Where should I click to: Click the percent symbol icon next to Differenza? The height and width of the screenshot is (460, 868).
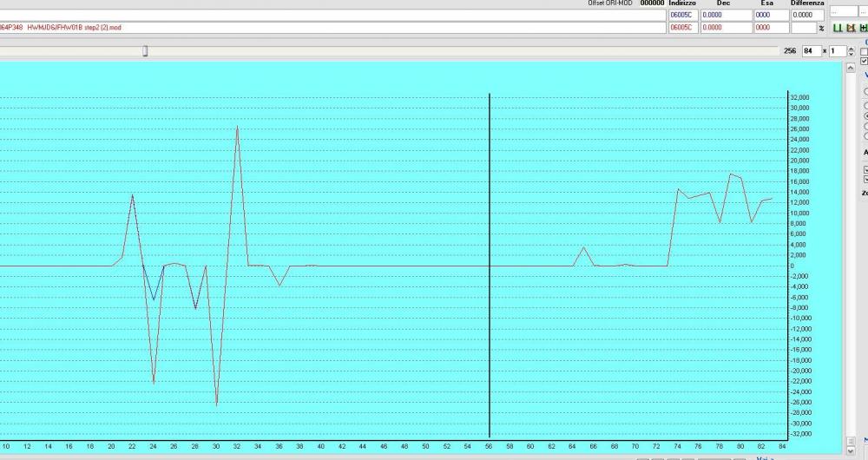click(821, 28)
